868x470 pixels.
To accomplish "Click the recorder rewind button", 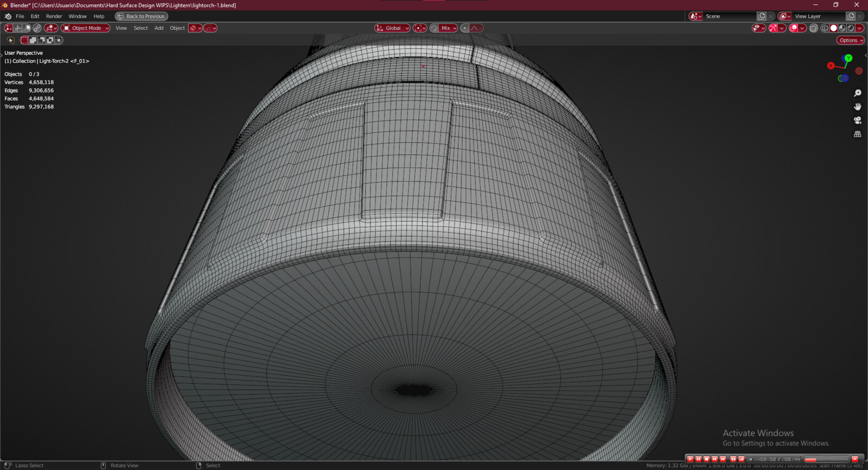I will (714, 459).
